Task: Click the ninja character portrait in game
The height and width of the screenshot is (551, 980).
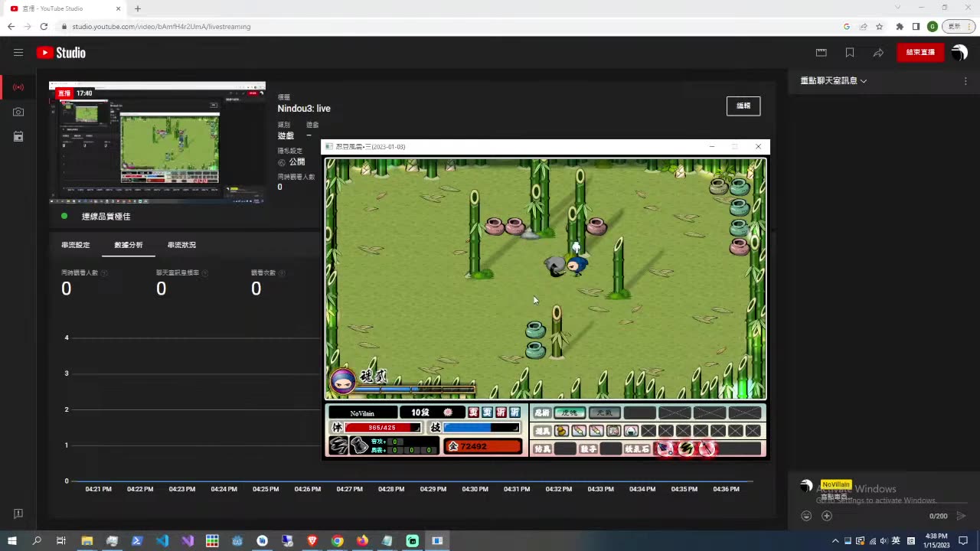Action: [x=342, y=380]
